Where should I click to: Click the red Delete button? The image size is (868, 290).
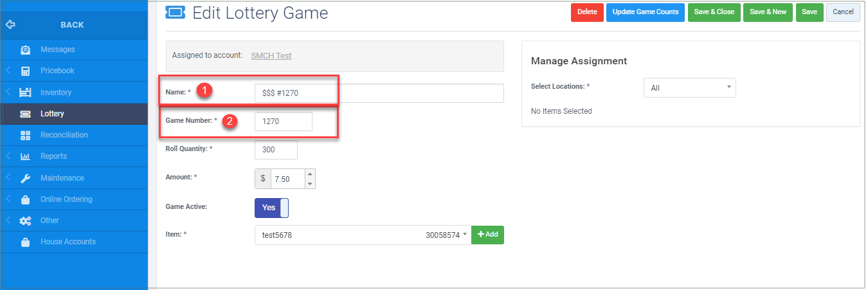(x=587, y=12)
